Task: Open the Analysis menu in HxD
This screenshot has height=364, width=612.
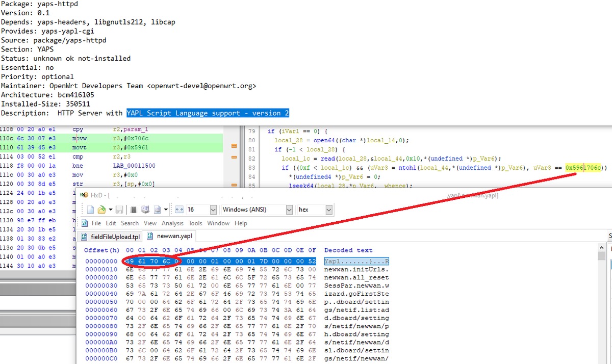Action: tap(172, 223)
